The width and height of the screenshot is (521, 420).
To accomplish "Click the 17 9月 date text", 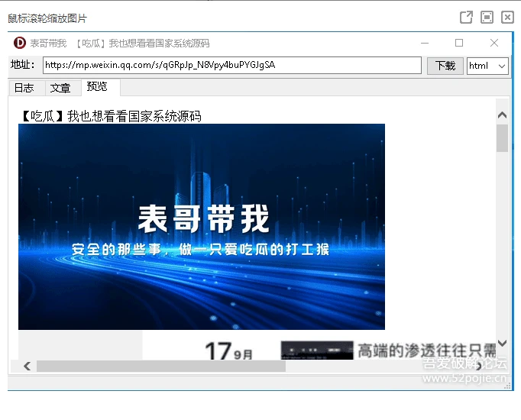I will point(228,351).
